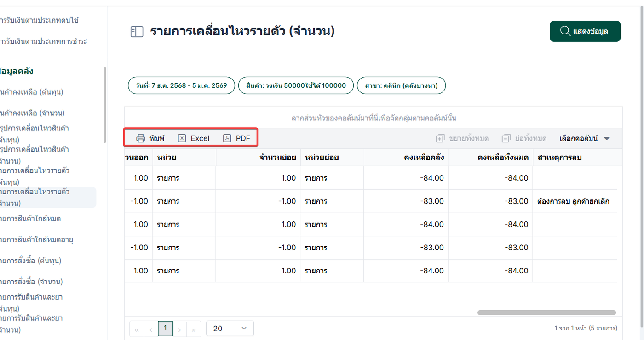The image size is (644, 340).
Task: Click the next page chevron
Action: pos(180,329)
